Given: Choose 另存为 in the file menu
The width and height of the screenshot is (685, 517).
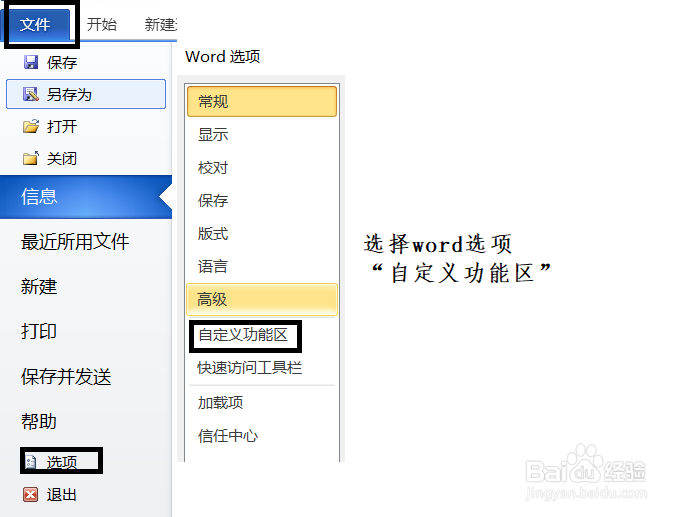Looking at the screenshot, I should (x=86, y=94).
